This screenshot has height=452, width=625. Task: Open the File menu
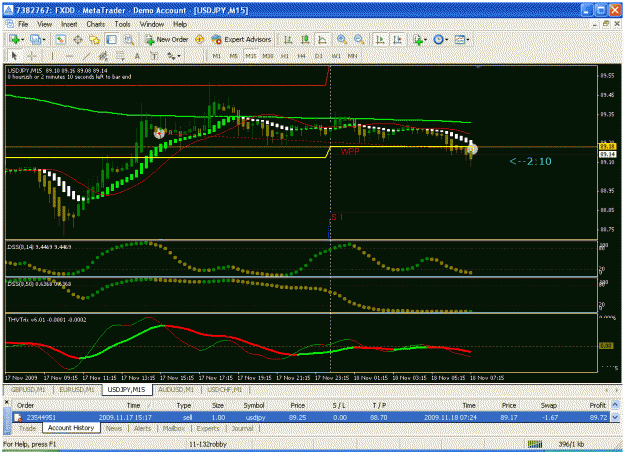pyautogui.click(x=23, y=24)
